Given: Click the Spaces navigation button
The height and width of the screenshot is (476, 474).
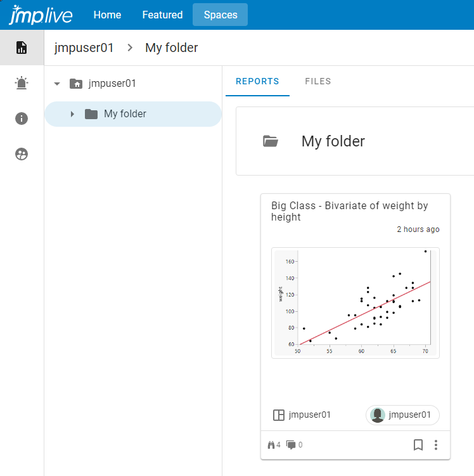Looking at the screenshot, I should (220, 15).
